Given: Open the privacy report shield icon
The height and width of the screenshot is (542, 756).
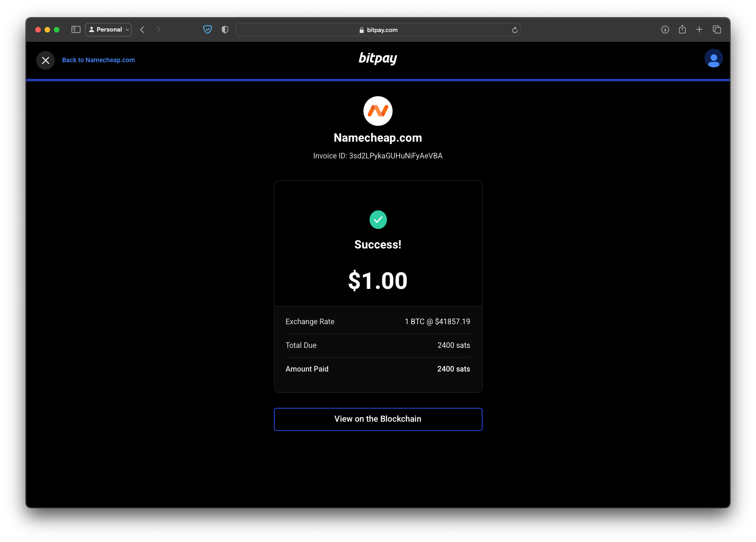Looking at the screenshot, I should (225, 30).
